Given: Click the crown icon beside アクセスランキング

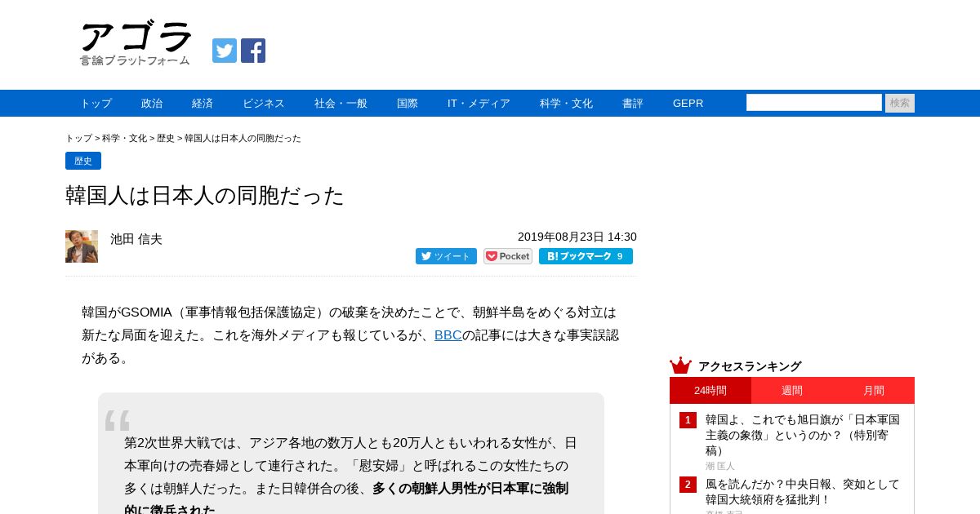Looking at the screenshot, I should [680, 366].
